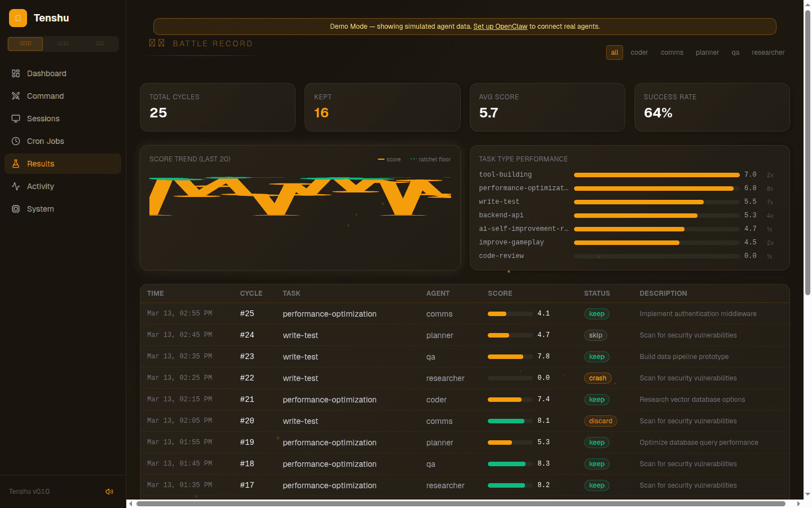Click the System chip icon

pos(16,209)
